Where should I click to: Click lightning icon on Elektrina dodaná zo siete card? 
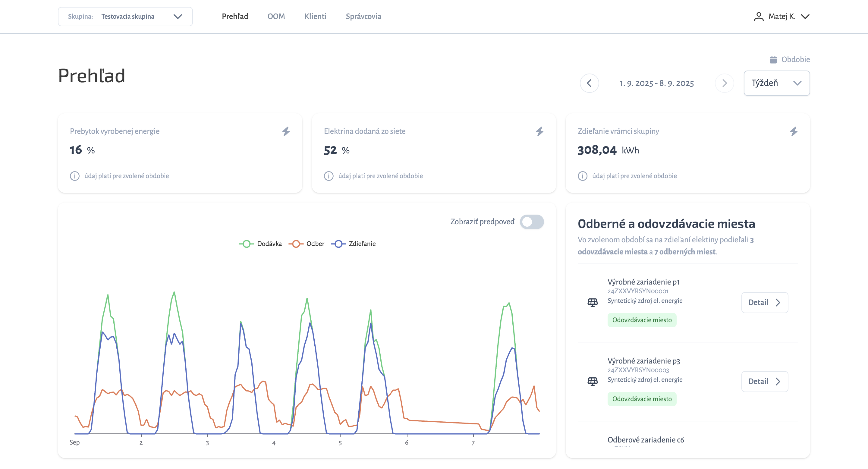539,131
